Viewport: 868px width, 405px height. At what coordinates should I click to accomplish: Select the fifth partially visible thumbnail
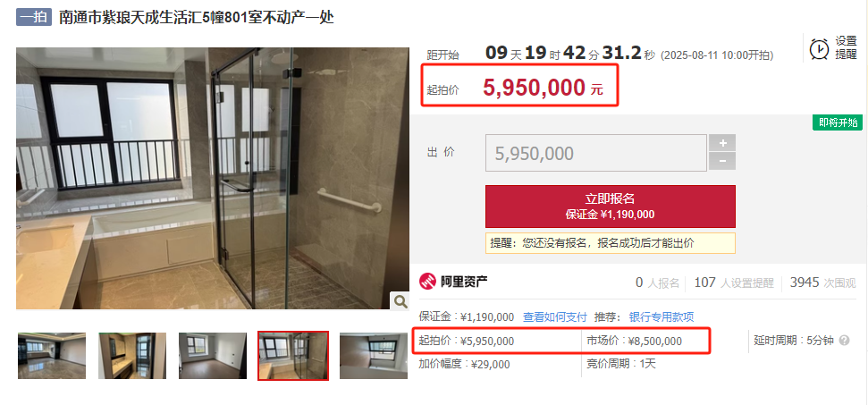374,356
